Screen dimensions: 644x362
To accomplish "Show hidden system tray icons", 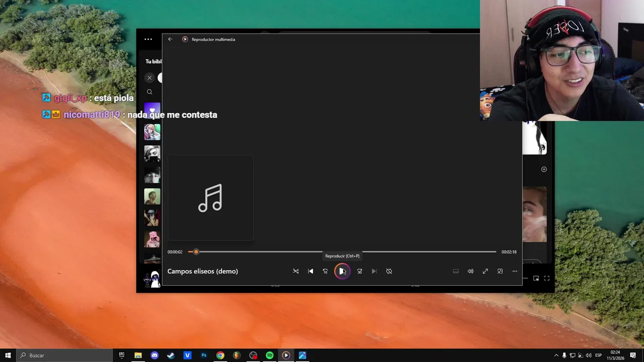I will [556, 355].
